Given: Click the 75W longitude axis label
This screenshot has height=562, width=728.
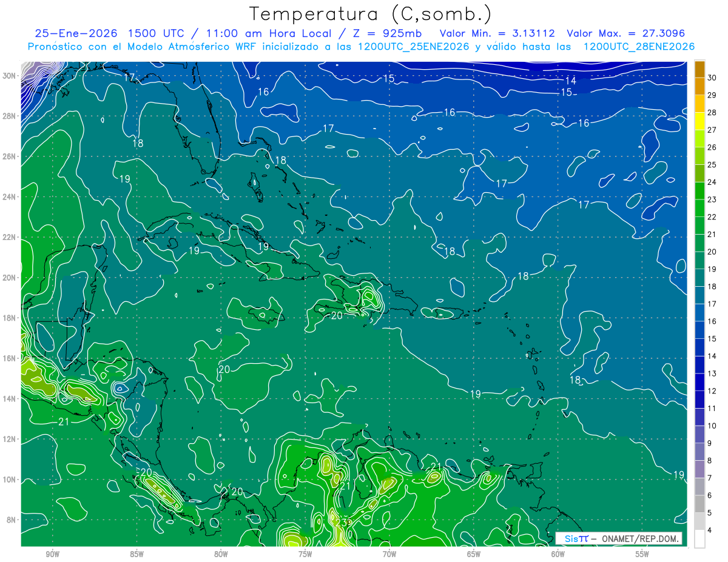Looking at the screenshot, I should [305, 554].
